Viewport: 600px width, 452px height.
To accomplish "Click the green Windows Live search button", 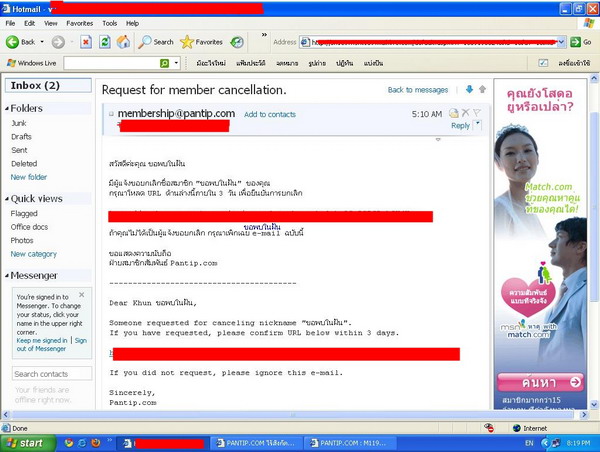I will [164, 63].
